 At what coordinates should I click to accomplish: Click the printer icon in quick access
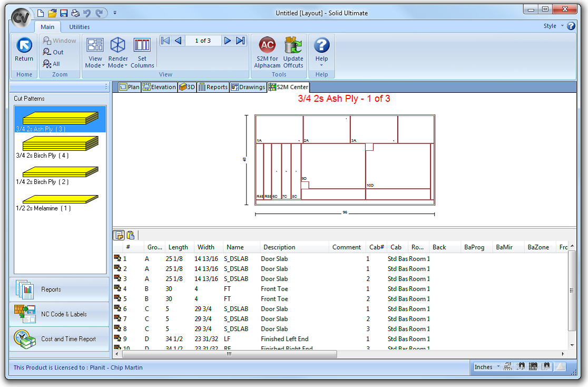[75, 13]
